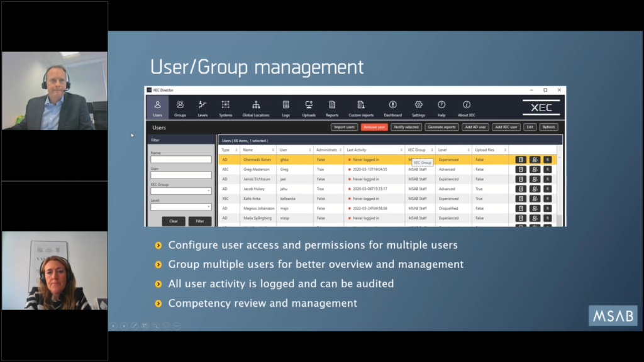Click the R icon in Kalle Anka row

click(548, 199)
